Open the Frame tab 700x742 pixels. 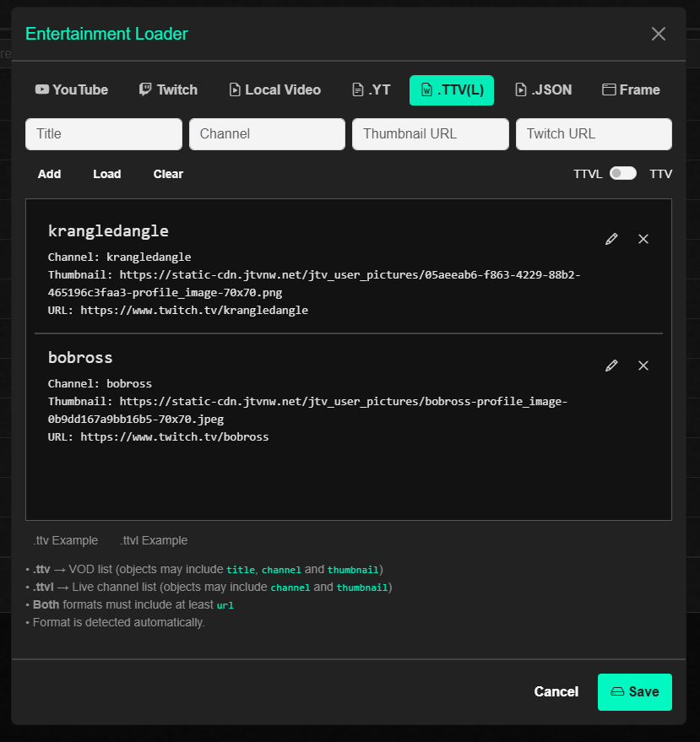point(631,90)
